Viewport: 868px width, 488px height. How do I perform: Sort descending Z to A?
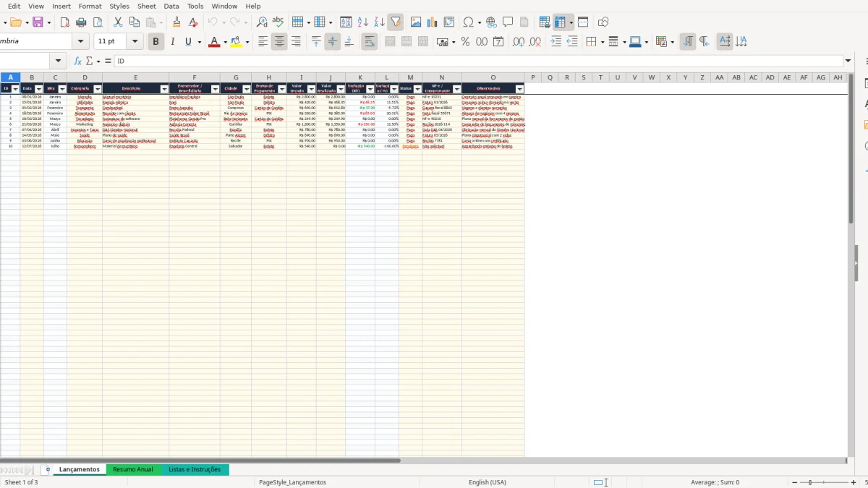(x=379, y=22)
